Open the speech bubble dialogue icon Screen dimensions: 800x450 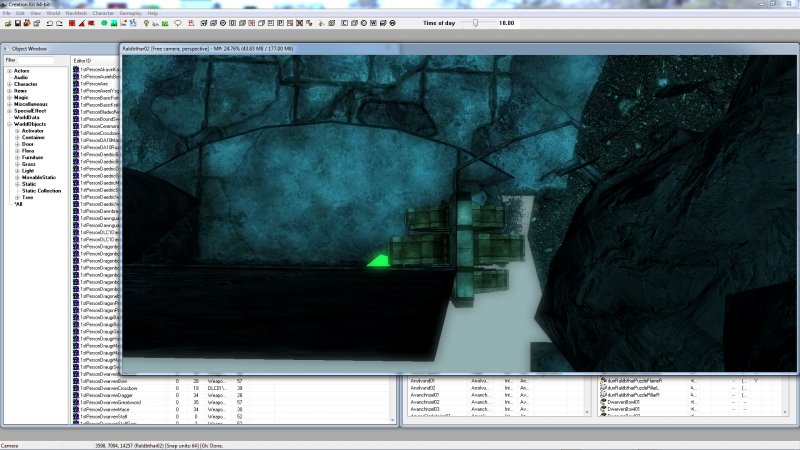[x=178, y=23]
